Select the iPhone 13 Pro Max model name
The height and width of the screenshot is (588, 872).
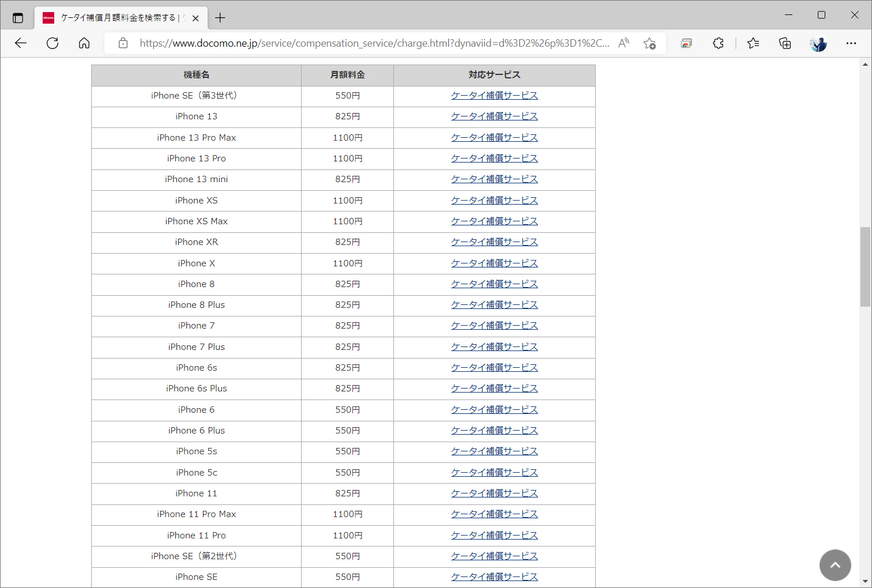pyautogui.click(x=197, y=138)
